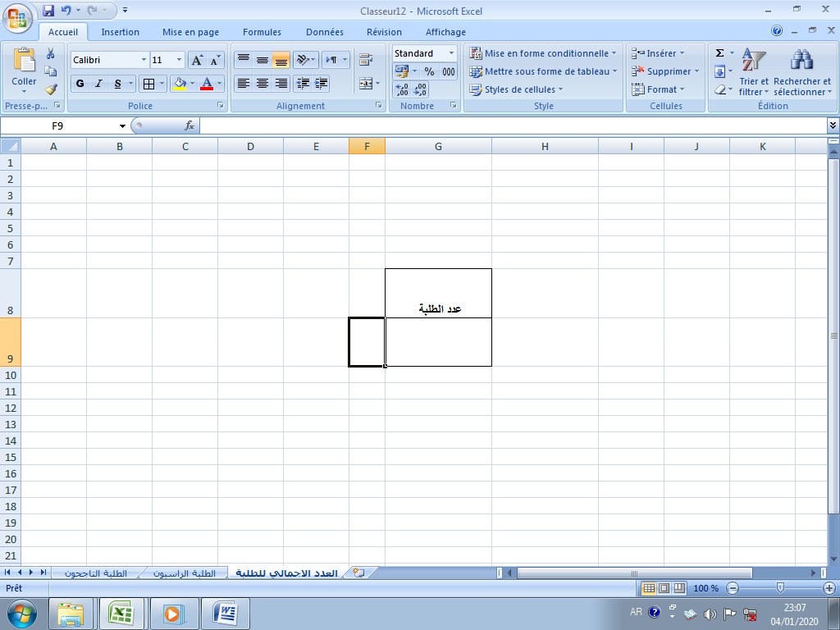840x630 pixels.
Task: Open the Formules tab
Action: click(x=262, y=32)
